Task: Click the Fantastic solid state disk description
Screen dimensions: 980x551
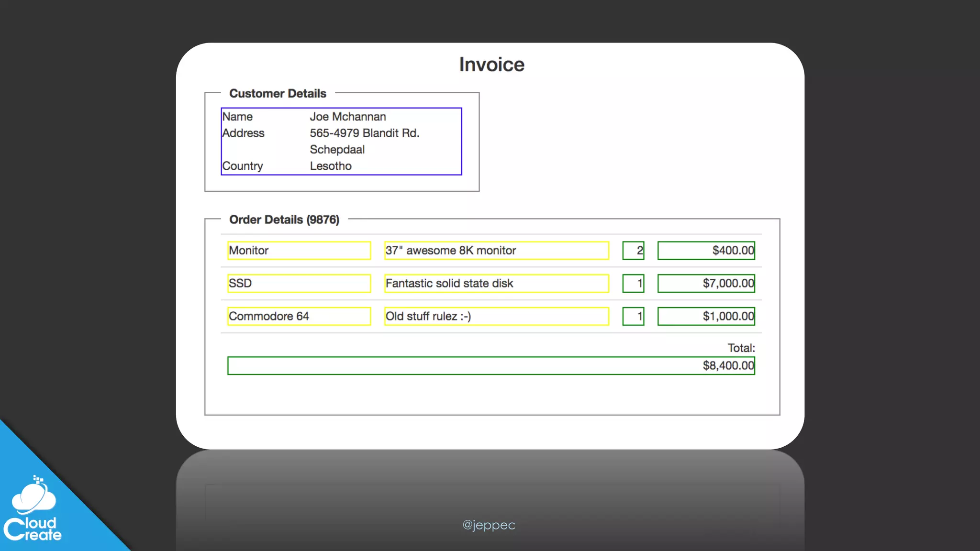Action: pos(496,284)
